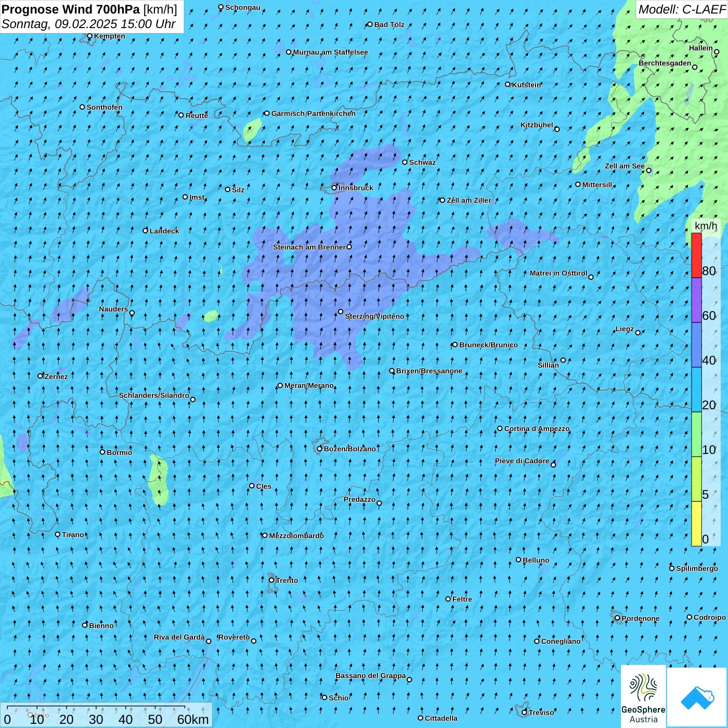728x728 pixels.
Task: Click the 60km scale bar label
Action: (x=193, y=719)
